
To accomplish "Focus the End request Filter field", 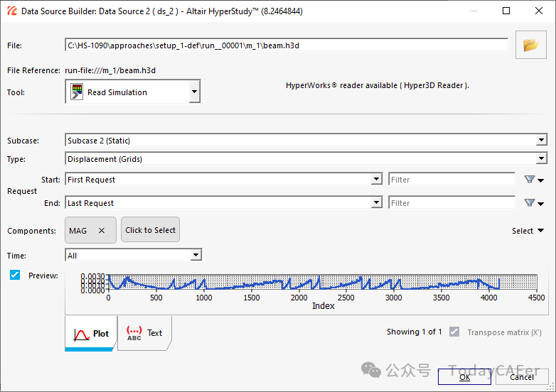I will click(x=451, y=203).
